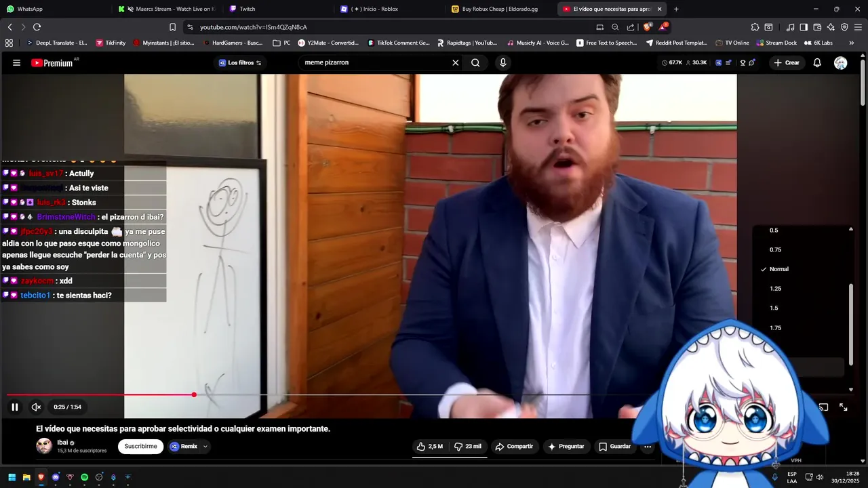Open the Leo AI sparkle icon
868x488 pixels.
click(x=831, y=27)
